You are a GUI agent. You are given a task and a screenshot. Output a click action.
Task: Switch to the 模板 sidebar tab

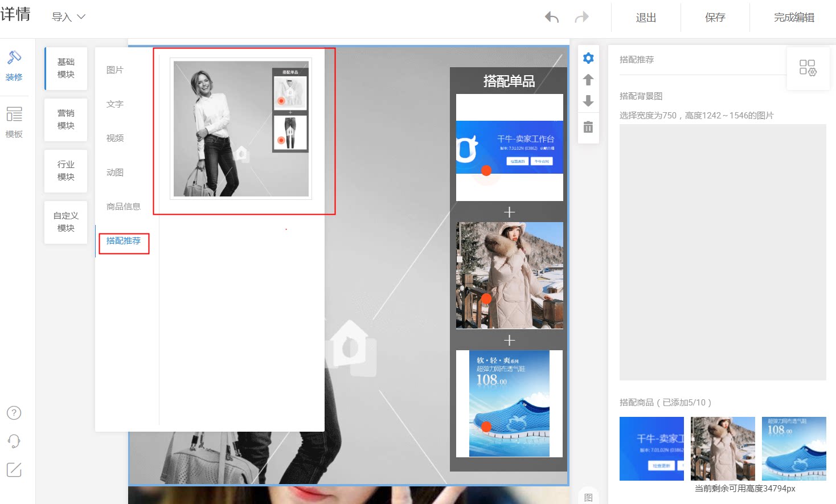pyautogui.click(x=14, y=122)
